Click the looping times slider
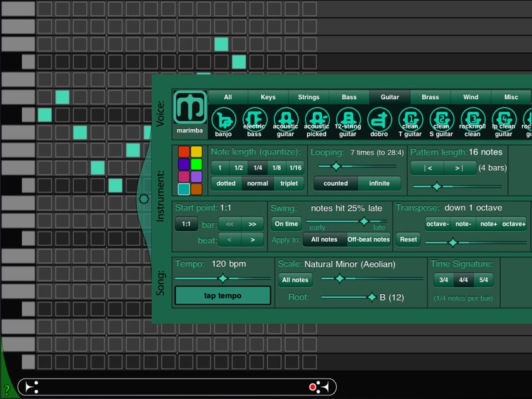 tap(358, 167)
